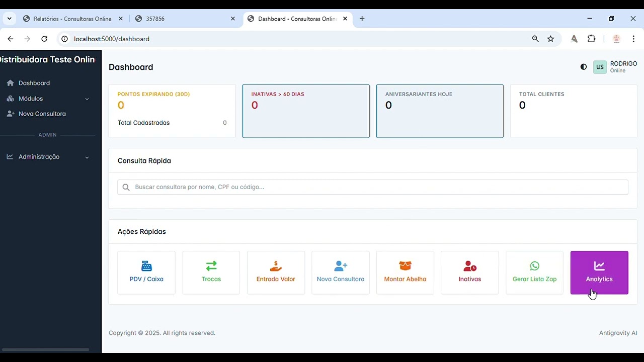This screenshot has height=362, width=644.
Task: Open the purple Analytics action
Action: point(599,273)
